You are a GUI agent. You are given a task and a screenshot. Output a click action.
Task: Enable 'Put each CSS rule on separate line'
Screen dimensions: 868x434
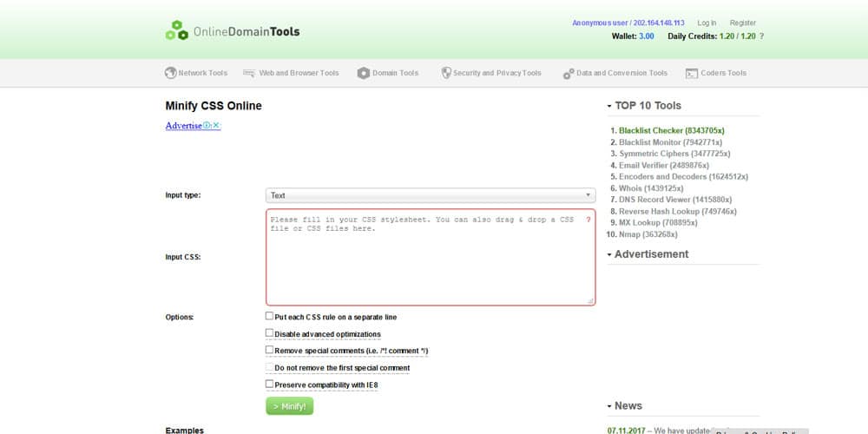269,317
